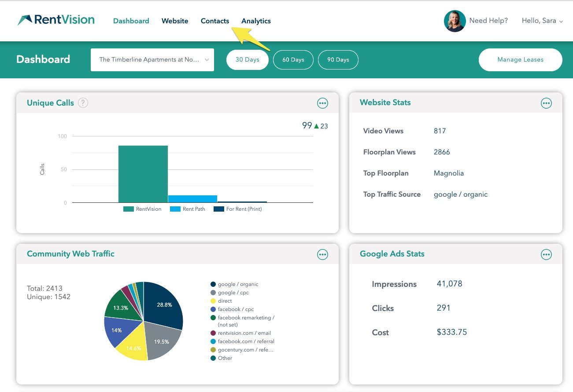Screen dimensions: 573x392
Task: Click the Community Web Traffic panel title
Action: (x=70, y=254)
